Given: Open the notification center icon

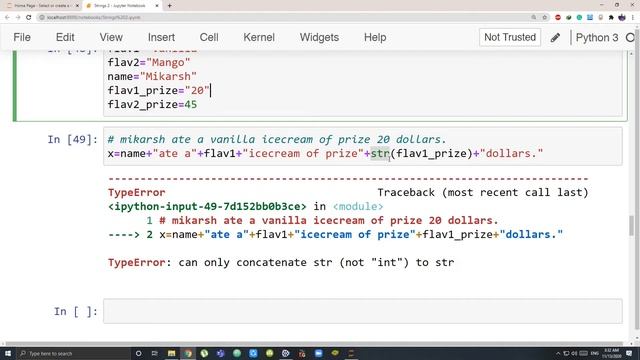Looking at the screenshot, I should pyautogui.click(x=629, y=353).
